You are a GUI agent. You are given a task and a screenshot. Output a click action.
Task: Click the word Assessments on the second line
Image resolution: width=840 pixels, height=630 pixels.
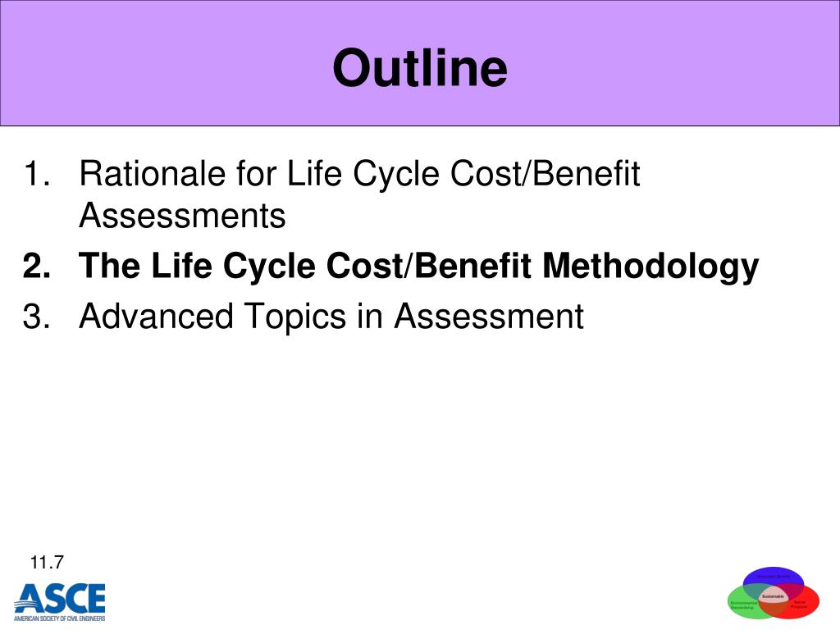point(182,216)
